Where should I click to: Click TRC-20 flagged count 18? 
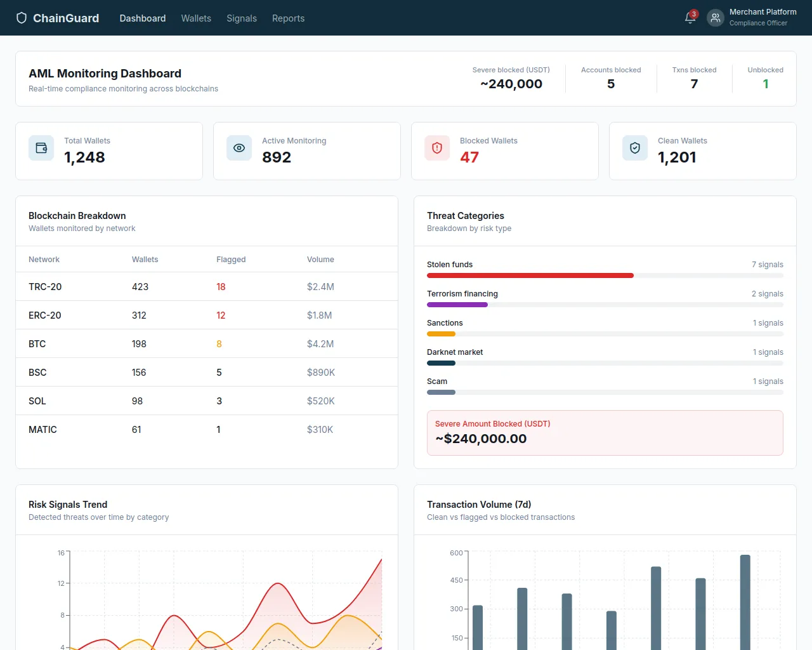click(x=221, y=287)
